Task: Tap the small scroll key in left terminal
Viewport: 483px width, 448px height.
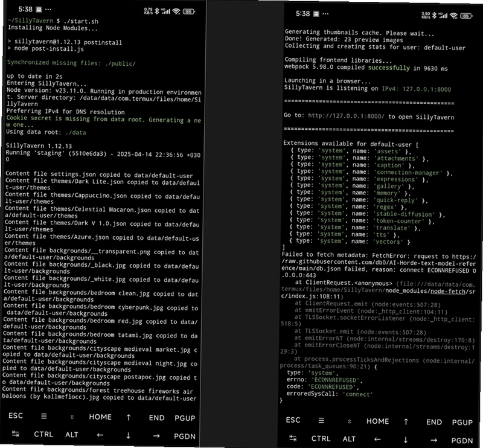Action: [72, 417]
